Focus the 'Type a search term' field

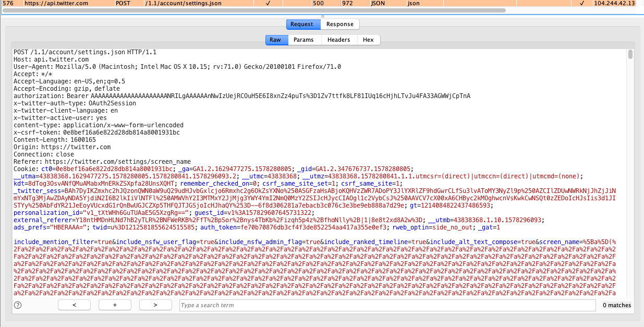click(387, 305)
